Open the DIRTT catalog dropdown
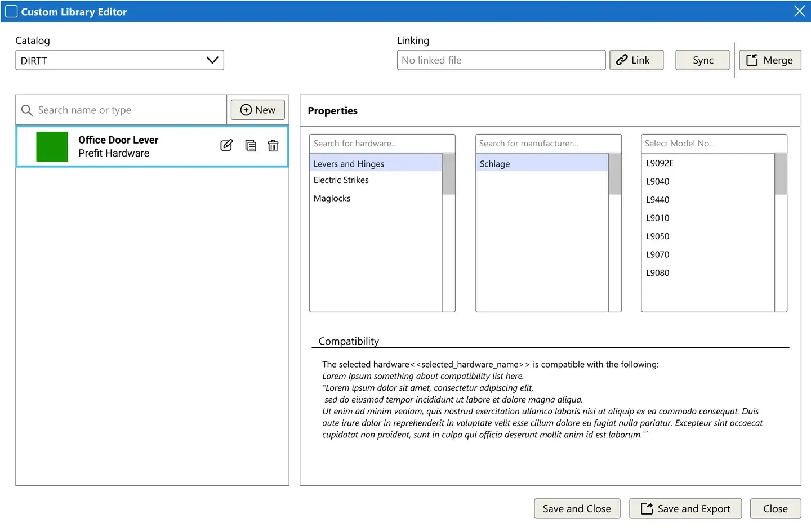Image resolution: width=811 pixels, height=532 pixels. 119,60
